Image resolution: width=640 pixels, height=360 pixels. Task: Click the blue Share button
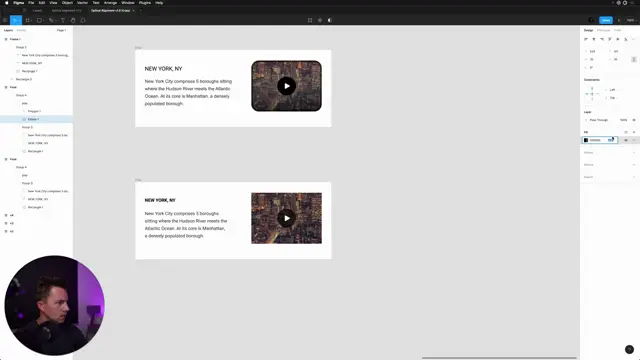click(606, 20)
